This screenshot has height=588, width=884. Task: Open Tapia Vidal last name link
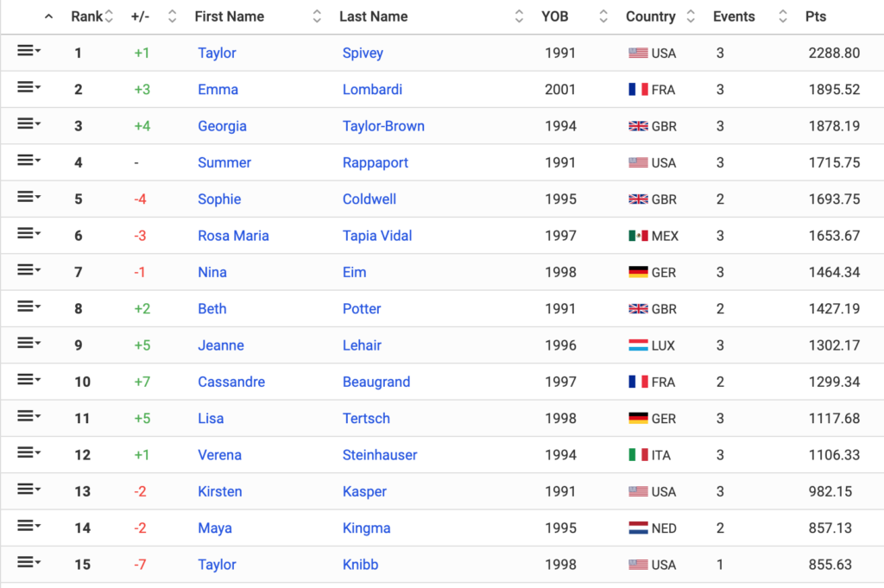[377, 236]
